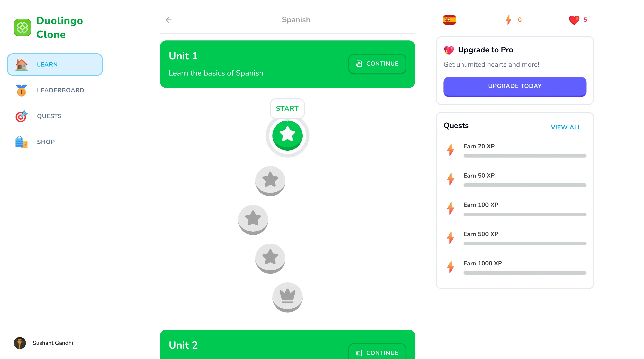Click the back arrow next to Spanish
This screenshot has width=644, height=359.
(x=169, y=20)
